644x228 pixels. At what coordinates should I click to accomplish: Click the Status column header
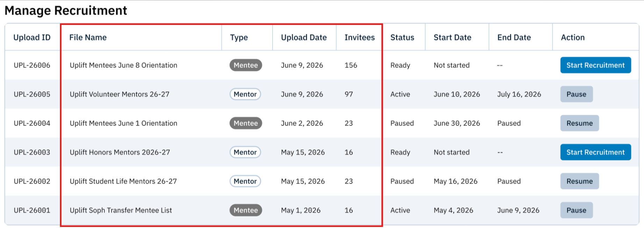click(402, 37)
